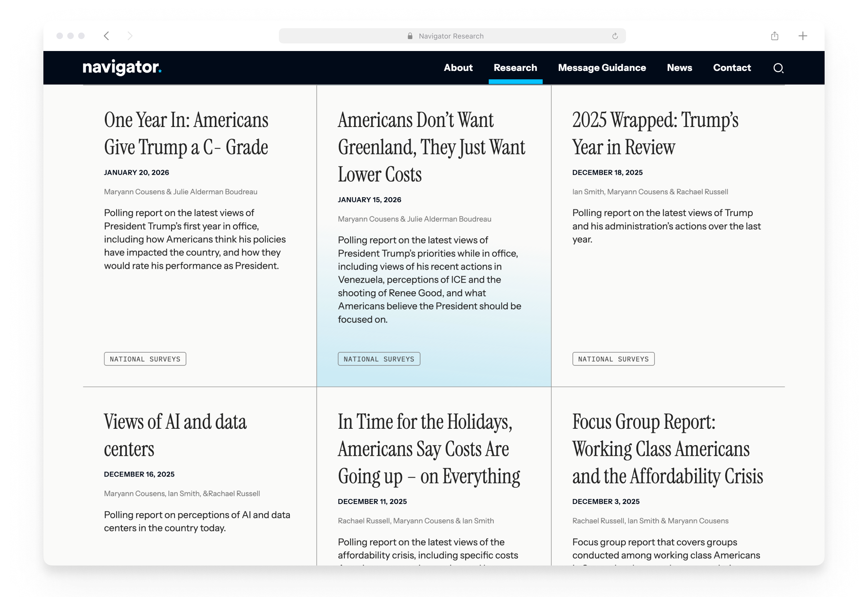The width and height of the screenshot is (868, 597).
Task: Click the browser forward arrow
Action: 130,36
